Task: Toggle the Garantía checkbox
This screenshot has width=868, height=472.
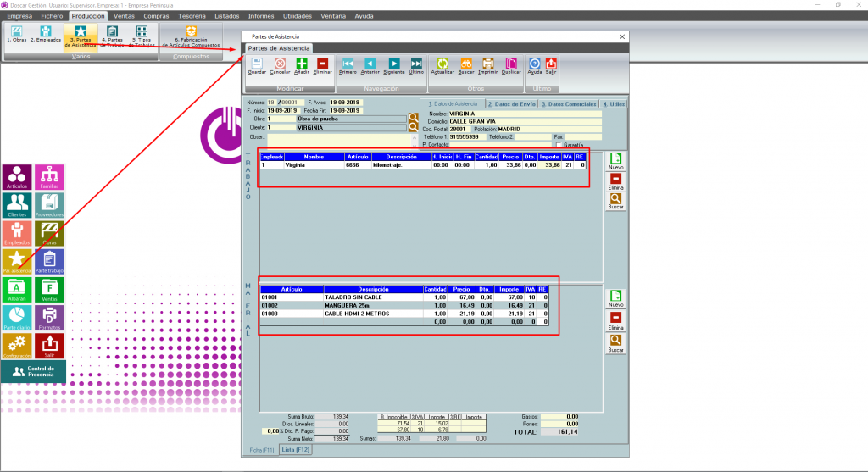Action: pos(559,145)
